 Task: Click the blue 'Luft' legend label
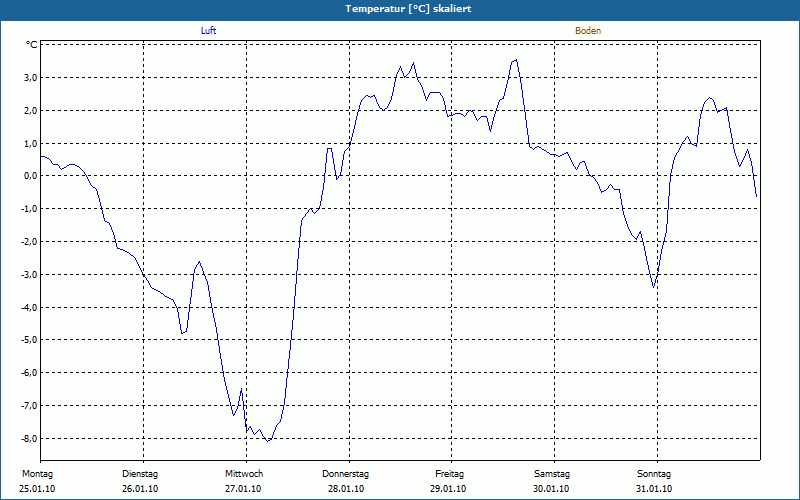209,31
